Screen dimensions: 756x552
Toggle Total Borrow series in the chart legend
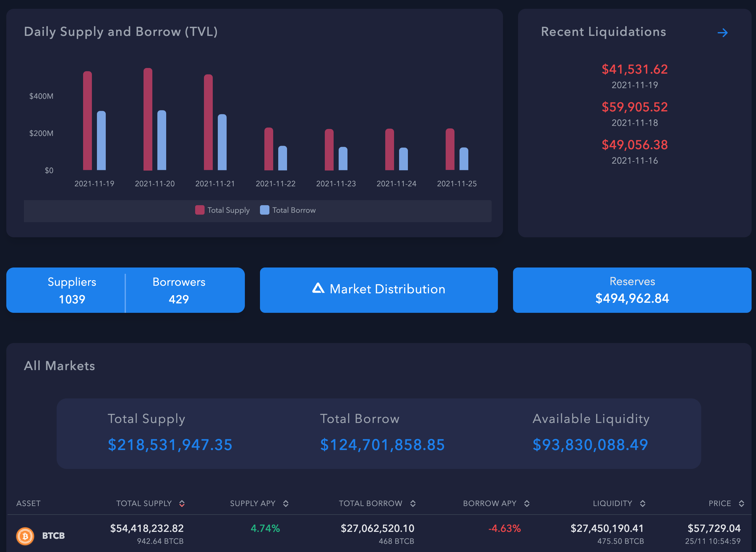pyautogui.click(x=287, y=210)
